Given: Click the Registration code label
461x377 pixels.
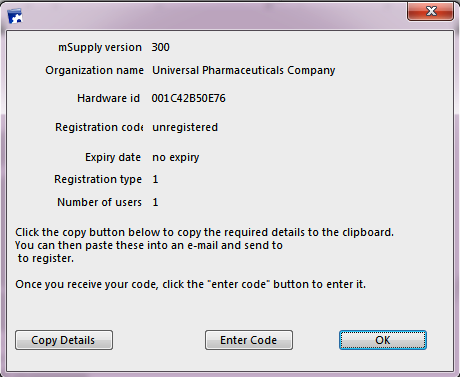Looking at the screenshot, I should pyautogui.click(x=99, y=127).
